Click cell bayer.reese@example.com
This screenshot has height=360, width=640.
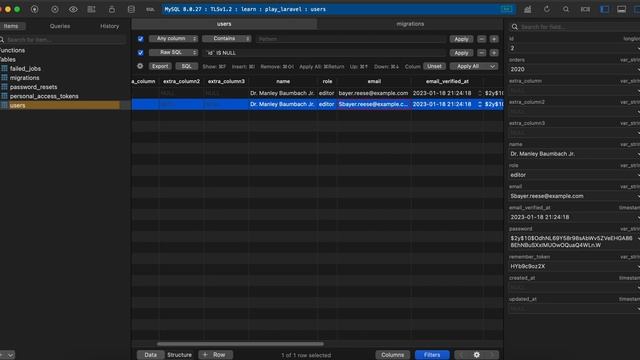pyautogui.click(x=373, y=93)
